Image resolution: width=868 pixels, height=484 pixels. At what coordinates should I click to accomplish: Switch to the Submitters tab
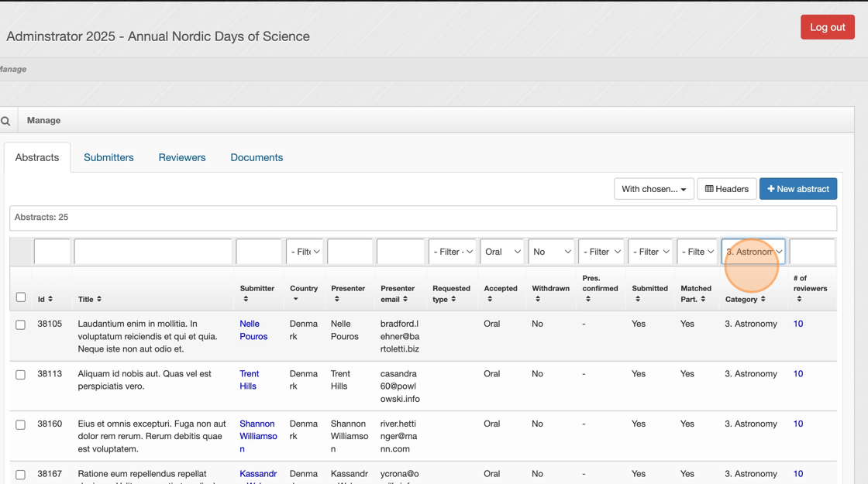(x=108, y=157)
